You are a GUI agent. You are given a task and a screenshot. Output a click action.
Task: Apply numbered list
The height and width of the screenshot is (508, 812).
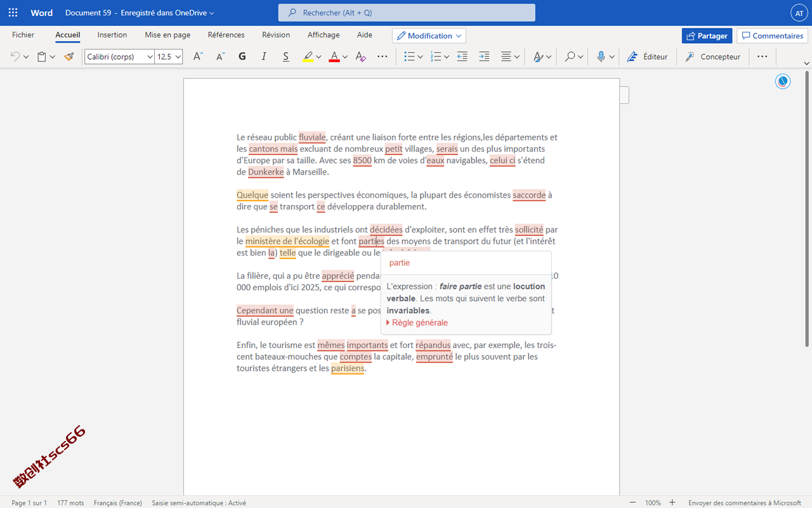(x=436, y=57)
